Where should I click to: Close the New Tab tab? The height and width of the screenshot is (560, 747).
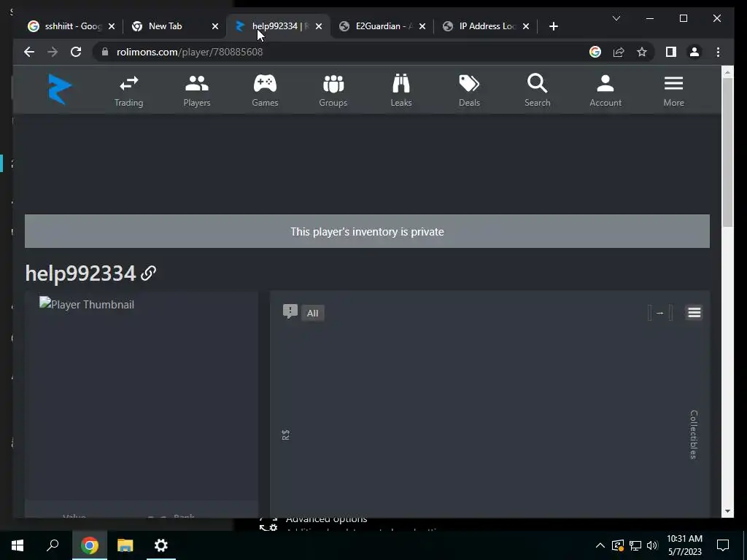coord(215,26)
